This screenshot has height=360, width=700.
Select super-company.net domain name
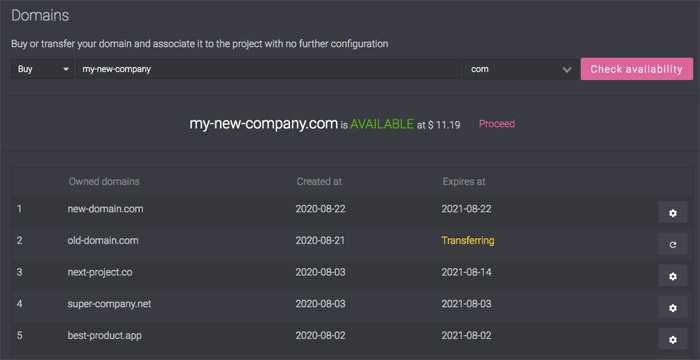tap(109, 304)
